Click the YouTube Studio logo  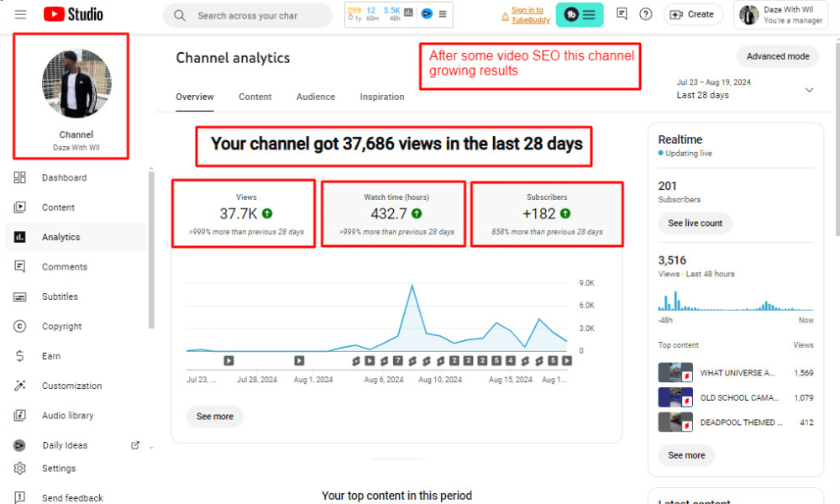click(73, 14)
